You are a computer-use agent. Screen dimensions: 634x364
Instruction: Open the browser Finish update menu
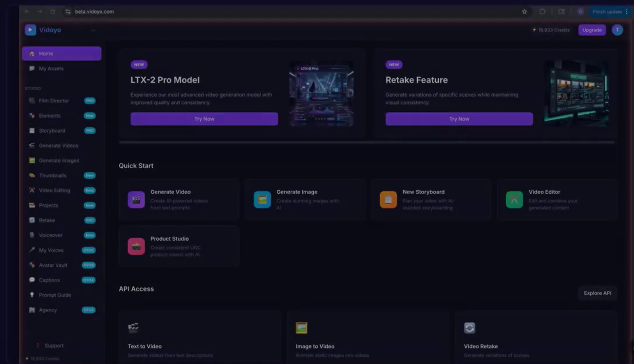click(x=610, y=12)
